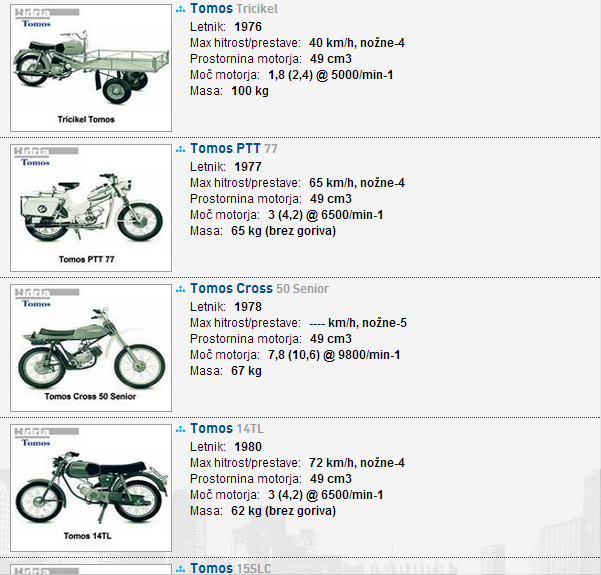Click the bullet icon beside Tomos 14TL
Viewport: 601px width, 575px height.
click(181, 429)
